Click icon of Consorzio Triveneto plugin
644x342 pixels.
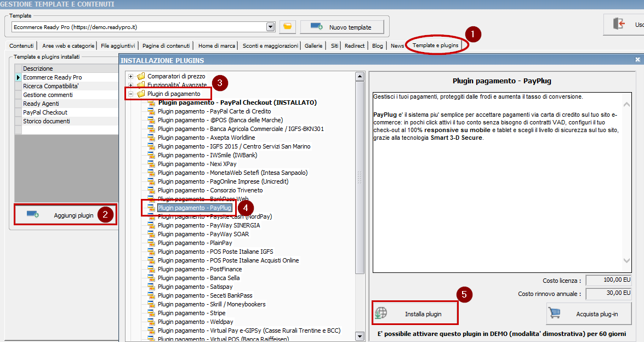coord(151,190)
